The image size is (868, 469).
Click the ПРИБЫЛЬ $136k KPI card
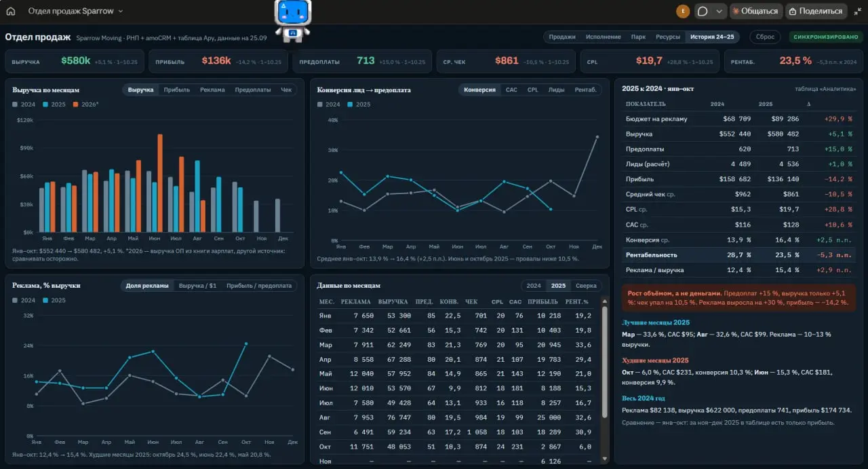(218, 61)
